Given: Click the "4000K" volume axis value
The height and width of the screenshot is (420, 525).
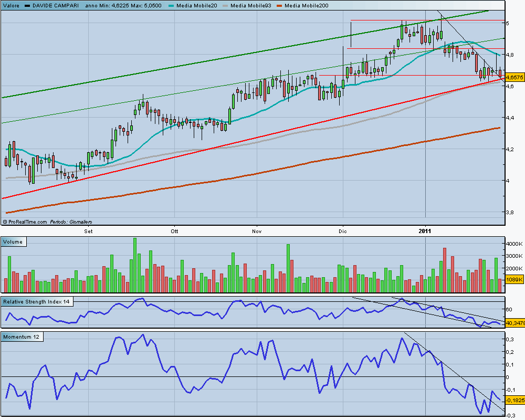Looking at the screenshot, I should pos(514,244).
